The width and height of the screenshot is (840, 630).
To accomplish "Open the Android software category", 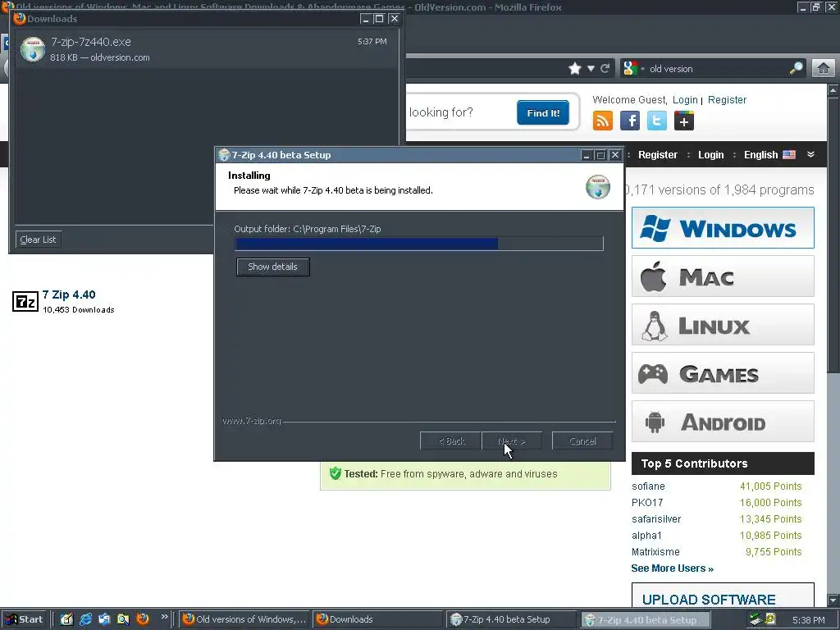I will [723, 422].
